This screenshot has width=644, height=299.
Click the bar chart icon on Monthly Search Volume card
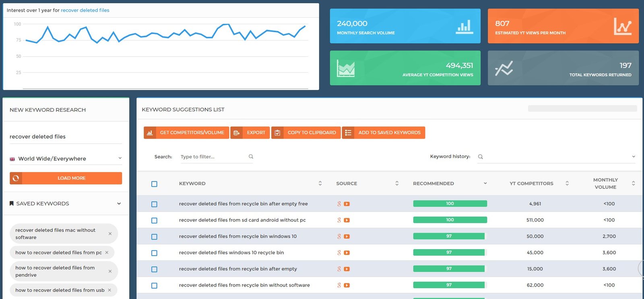tap(464, 27)
